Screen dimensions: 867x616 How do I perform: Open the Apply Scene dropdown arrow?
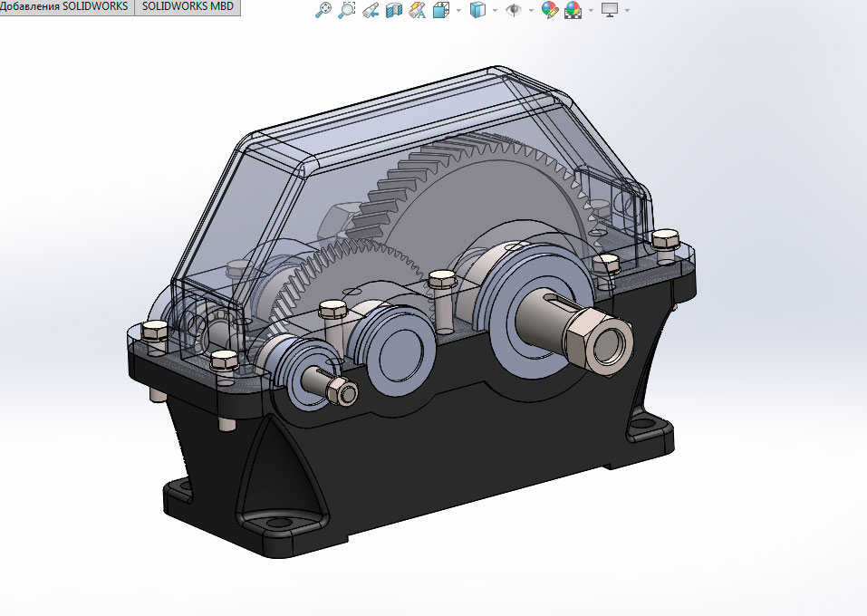(591, 10)
